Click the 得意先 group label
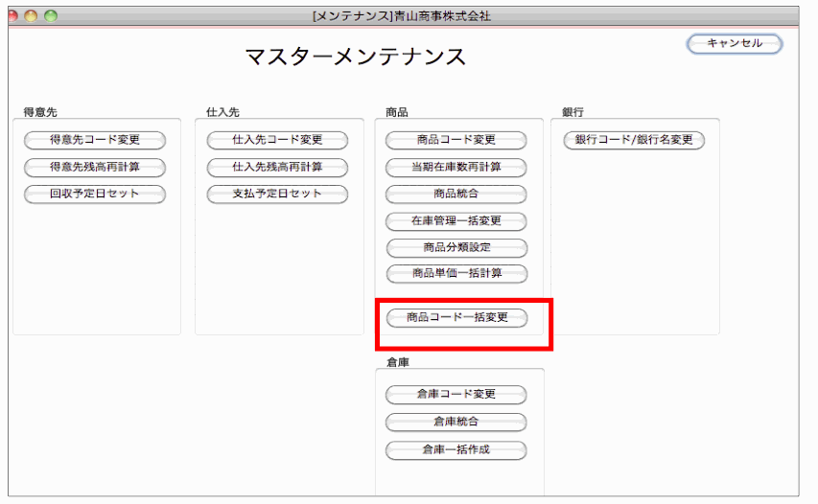This screenshot has width=818, height=504. pos(40,112)
